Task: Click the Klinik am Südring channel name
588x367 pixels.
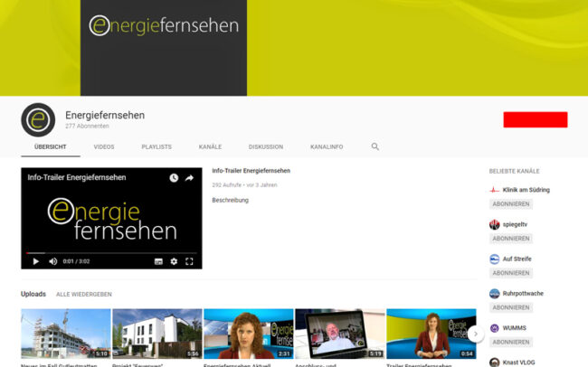Action: point(526,190)
